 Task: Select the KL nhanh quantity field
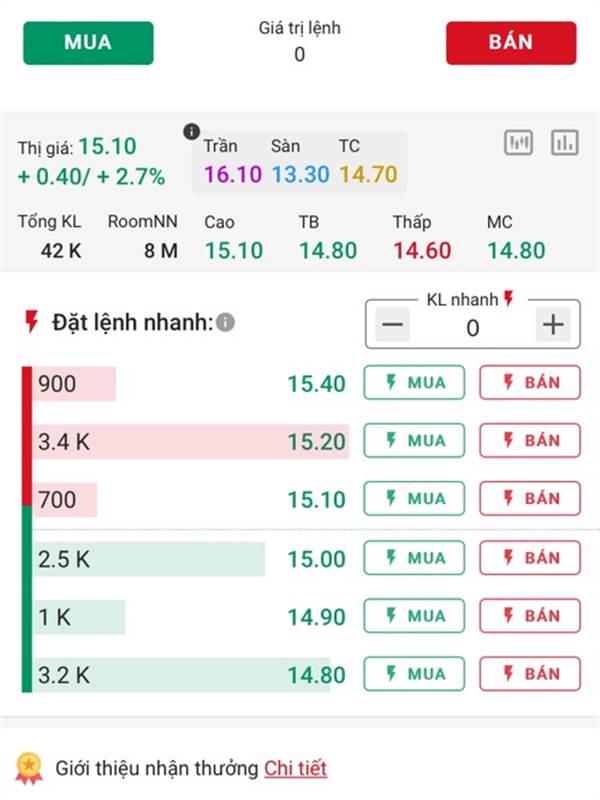472,328
